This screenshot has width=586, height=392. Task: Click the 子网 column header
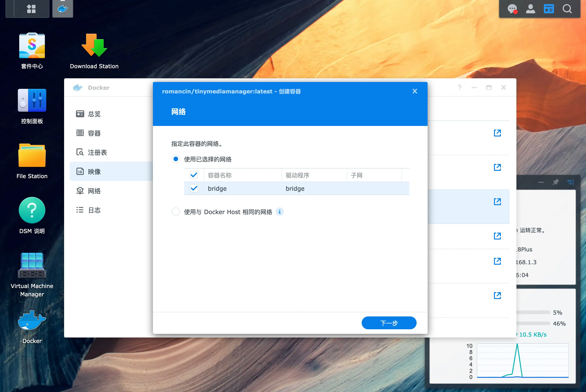tap(374, 175)
